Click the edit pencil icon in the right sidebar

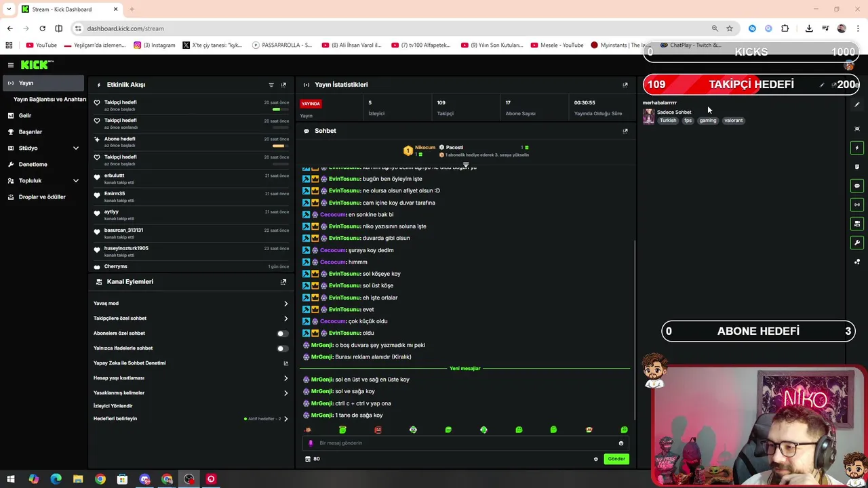[857, 104]
